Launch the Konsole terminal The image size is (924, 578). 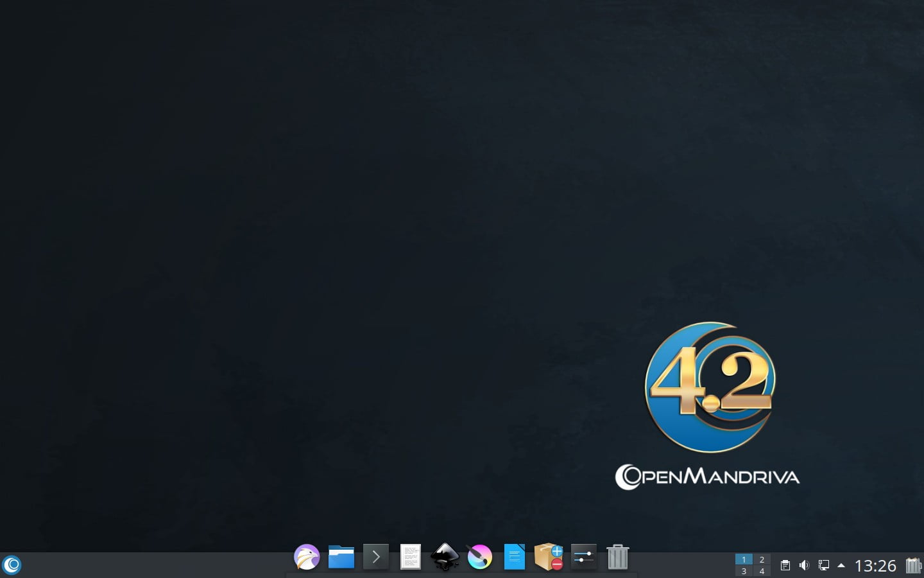[376, 557]
